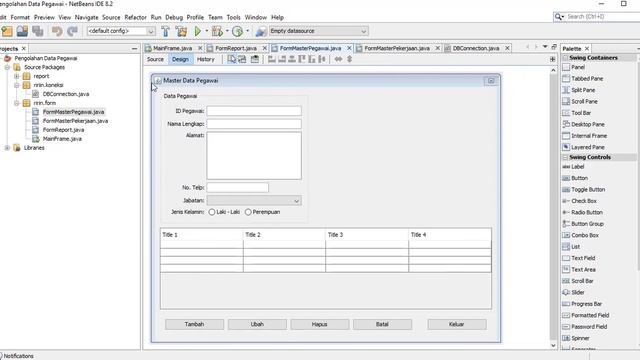Click Clean and Build Project icon

181,31
